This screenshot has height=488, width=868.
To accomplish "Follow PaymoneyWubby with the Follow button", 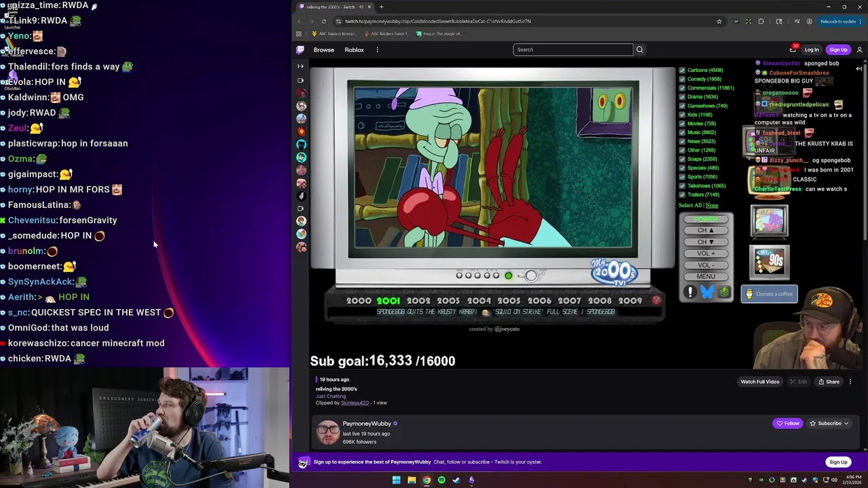I will click(787, 423).
